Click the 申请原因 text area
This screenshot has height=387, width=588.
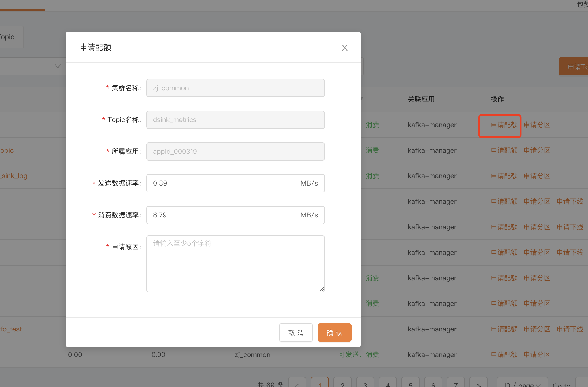(x=235, y=264)
